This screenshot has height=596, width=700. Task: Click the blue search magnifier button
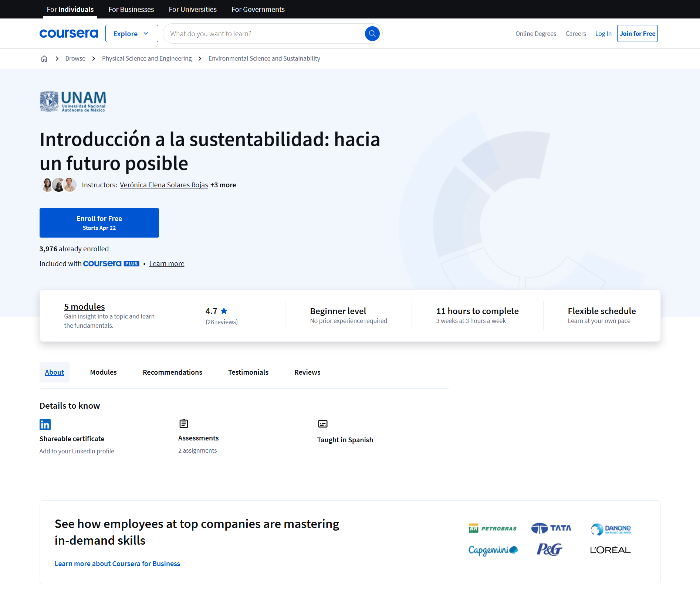tap(372, 34)
